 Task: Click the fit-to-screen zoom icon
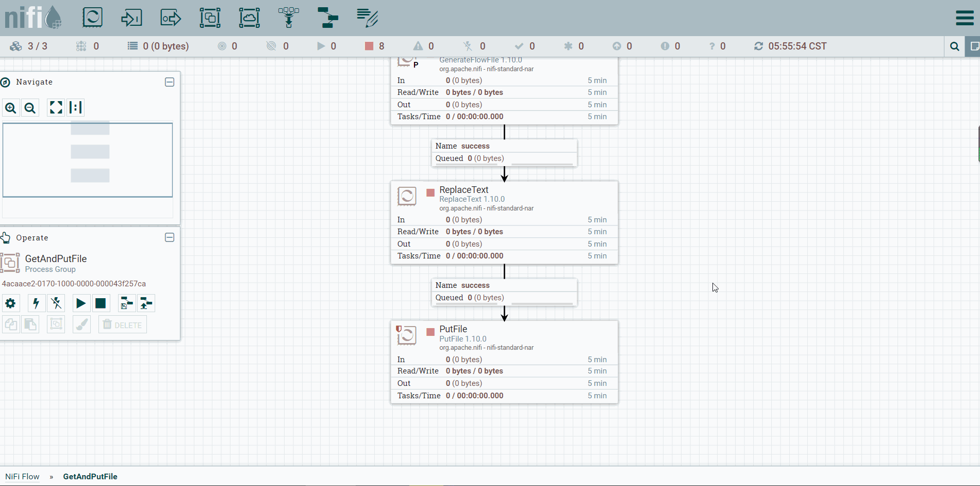56,107
